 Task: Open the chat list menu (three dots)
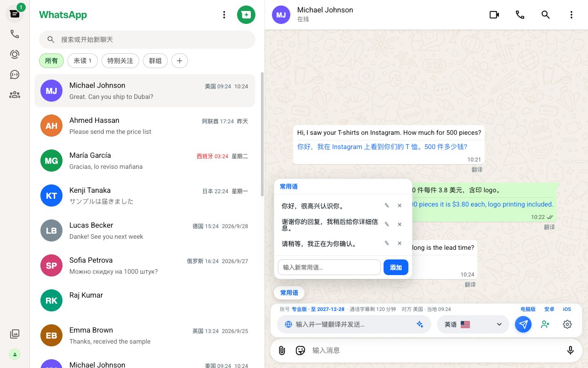pyautogui.click(x=224, y=15)
